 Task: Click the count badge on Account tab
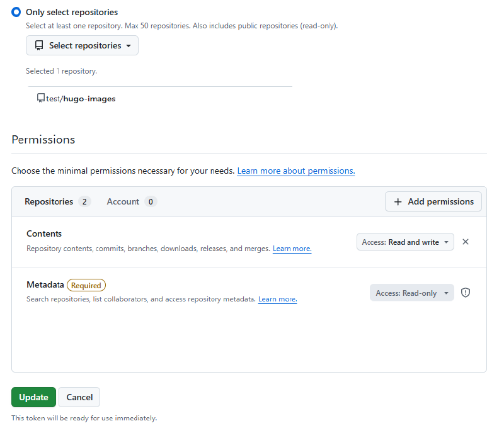[151, 201]
